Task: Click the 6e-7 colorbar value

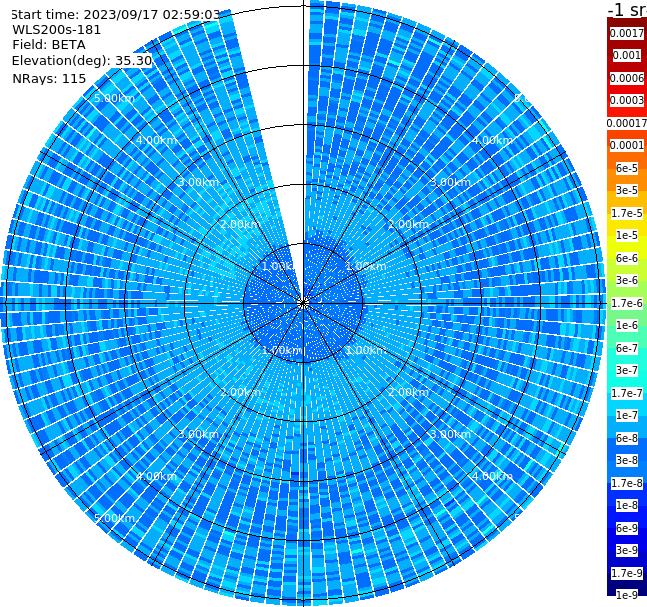Action: [627, 348]
